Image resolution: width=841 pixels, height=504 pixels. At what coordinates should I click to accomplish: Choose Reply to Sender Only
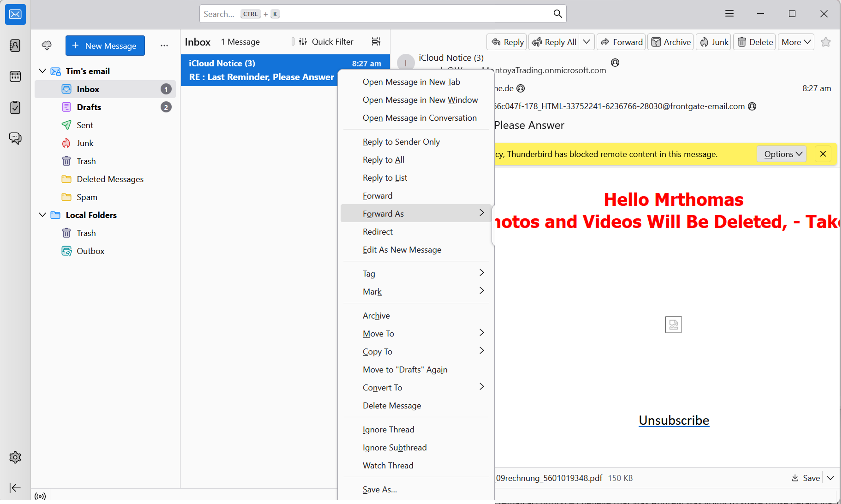pyautogui.click(x=416, y=142)
